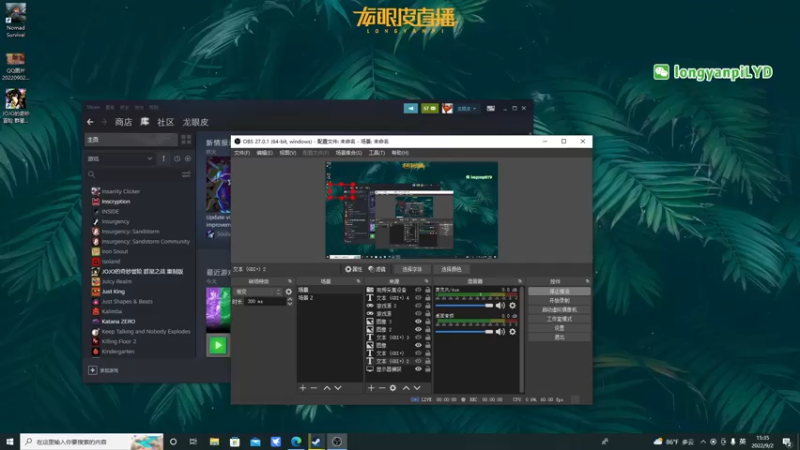Click 选择字体 button in source toolbar
The image size is (800, 450).
click(x=412, y=269)
